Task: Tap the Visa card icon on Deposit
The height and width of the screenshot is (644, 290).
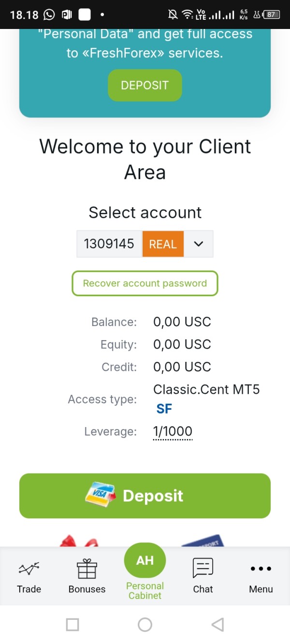Action: click(100, 496)
